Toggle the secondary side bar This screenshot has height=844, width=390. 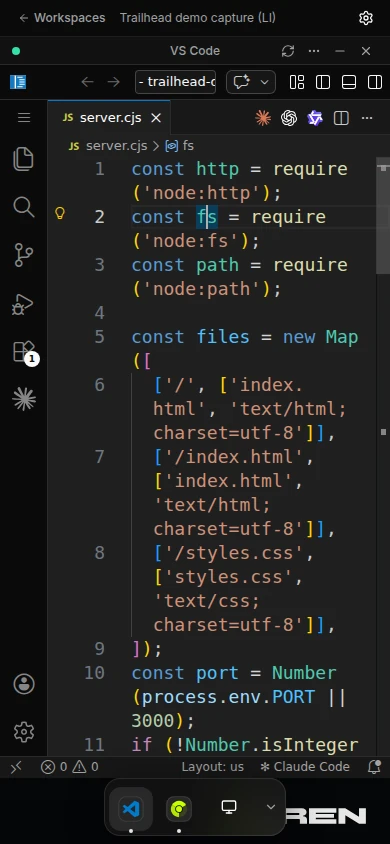click(375, 82)
